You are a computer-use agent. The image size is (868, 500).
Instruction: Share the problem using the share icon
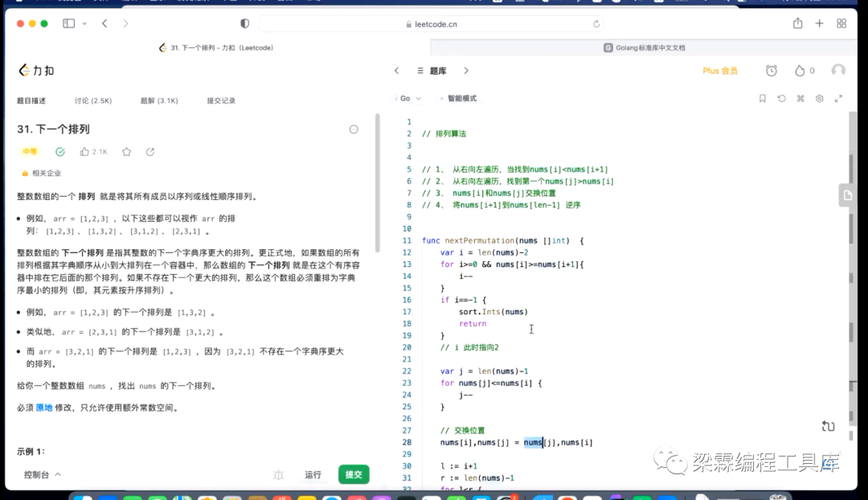(x=150, y=151)
